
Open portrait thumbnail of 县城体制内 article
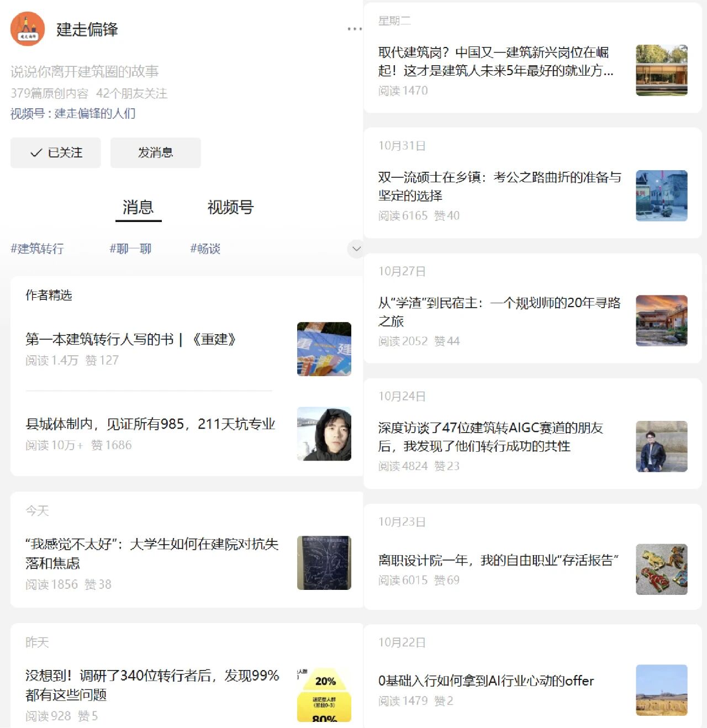(324, 434)
